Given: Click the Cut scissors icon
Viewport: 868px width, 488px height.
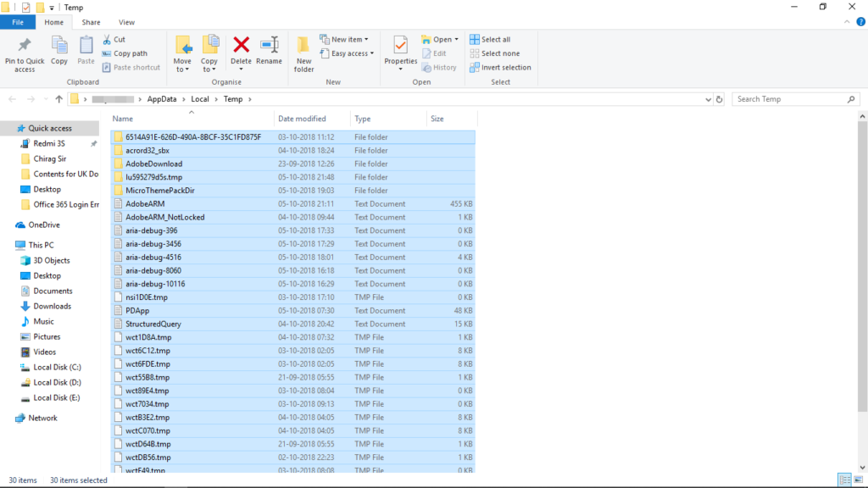Looking at the screenshot, I should pyautogui.click(x=107, y=39).
